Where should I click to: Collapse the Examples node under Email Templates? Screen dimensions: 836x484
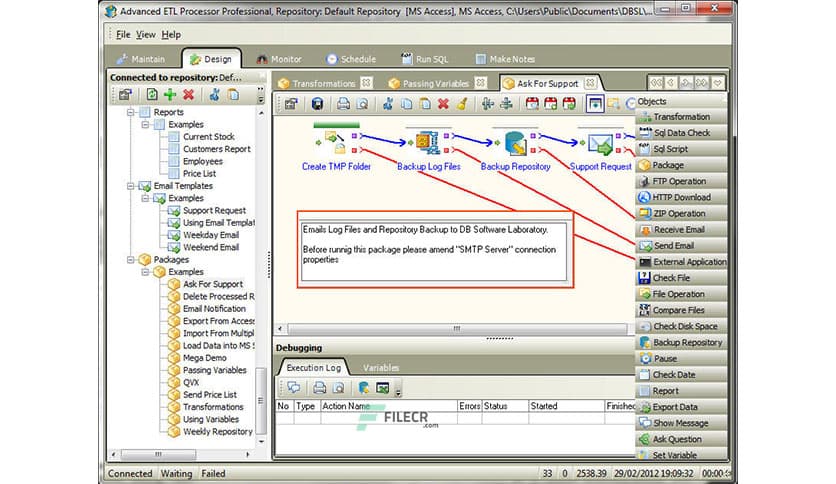(x=145, y=198)
